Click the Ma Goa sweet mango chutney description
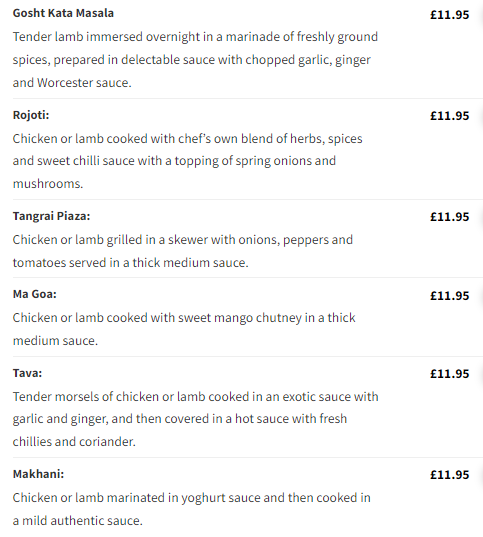Image resolution: width=483 pixels, height=537 pixels. [x=184, y=329]
